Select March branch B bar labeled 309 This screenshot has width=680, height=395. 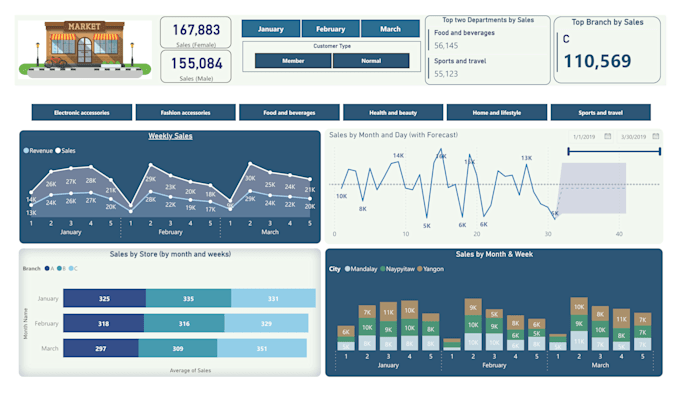coord(178,348)
